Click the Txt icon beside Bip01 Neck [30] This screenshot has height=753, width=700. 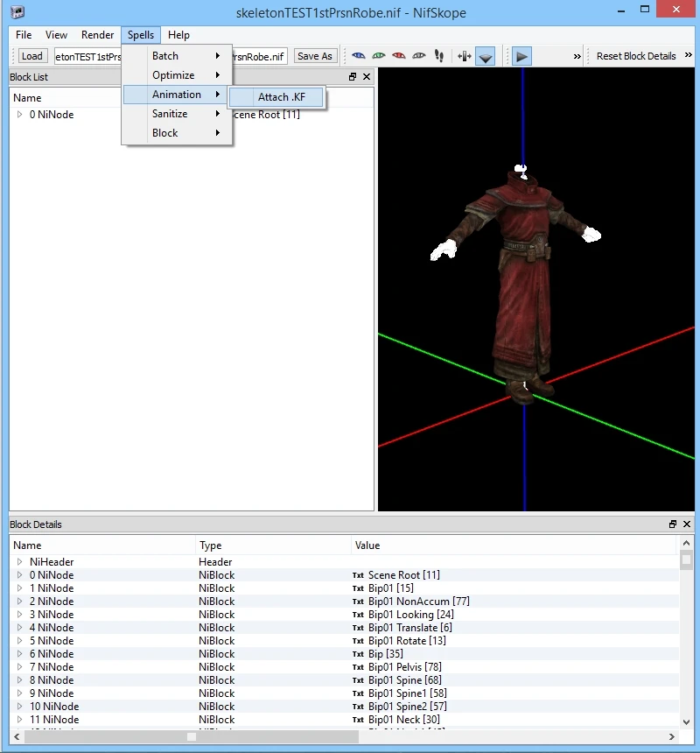click(359, 720)
